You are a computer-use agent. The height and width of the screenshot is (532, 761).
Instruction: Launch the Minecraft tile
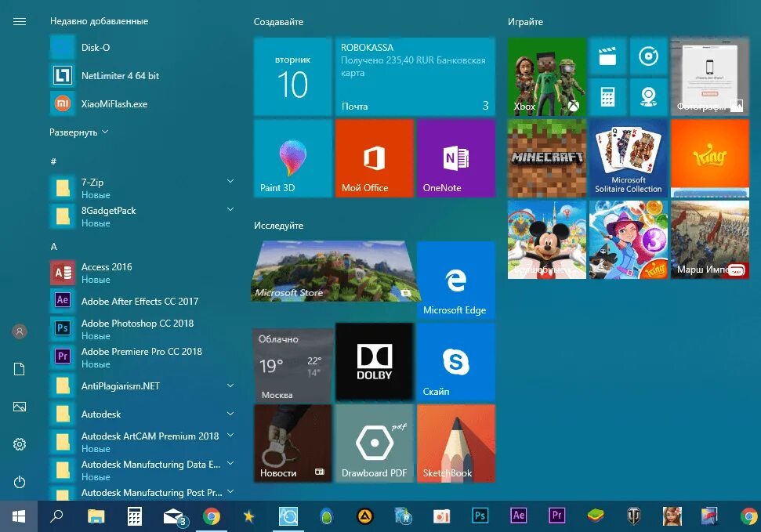click(547, 158)
